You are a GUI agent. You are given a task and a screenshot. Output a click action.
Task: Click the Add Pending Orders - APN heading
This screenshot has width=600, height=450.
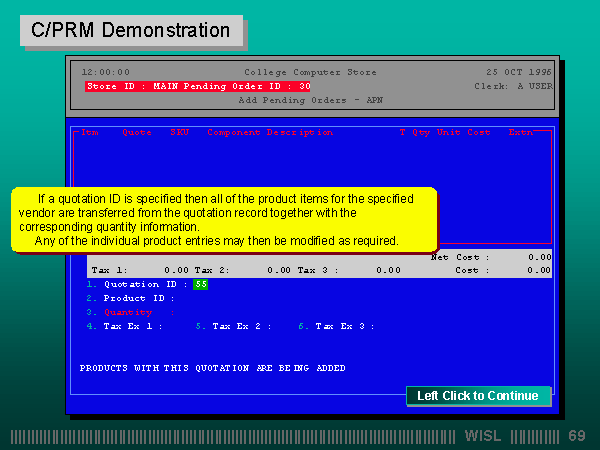point(311,100)
